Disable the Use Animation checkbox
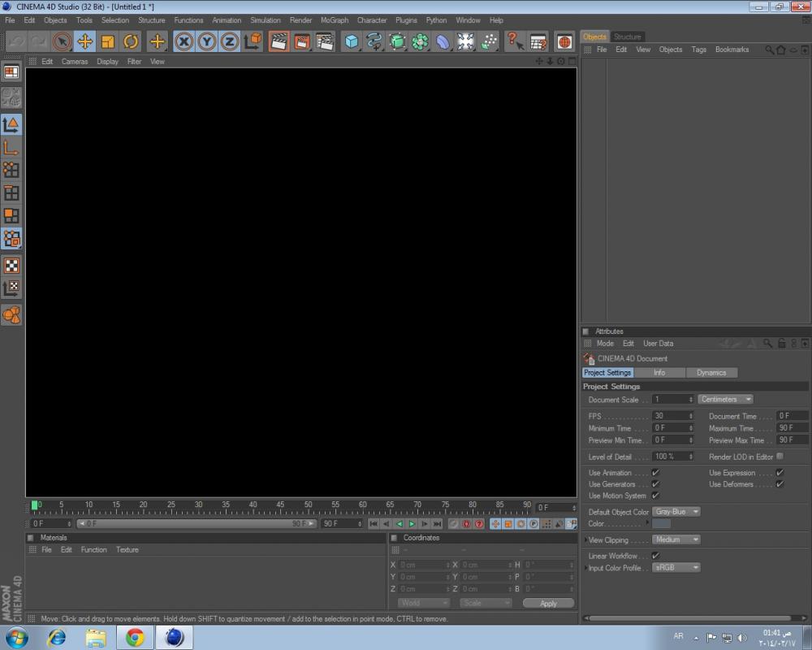 click(x=655, y=473)
